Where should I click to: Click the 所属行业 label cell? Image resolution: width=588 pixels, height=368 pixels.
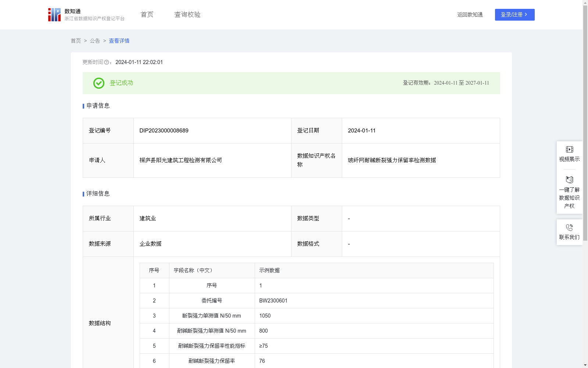pos(108,219)
